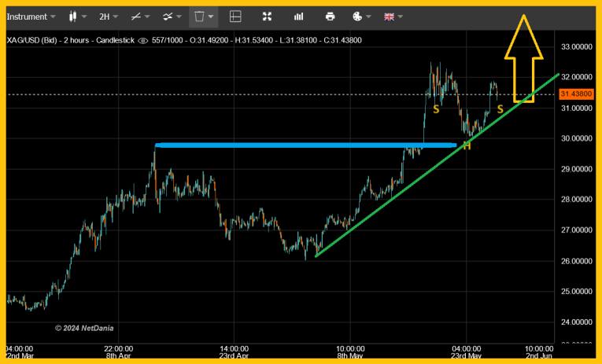
Task: Toggle the eye visibility icon for XAG/USD
Action: (x=142, y=40)
